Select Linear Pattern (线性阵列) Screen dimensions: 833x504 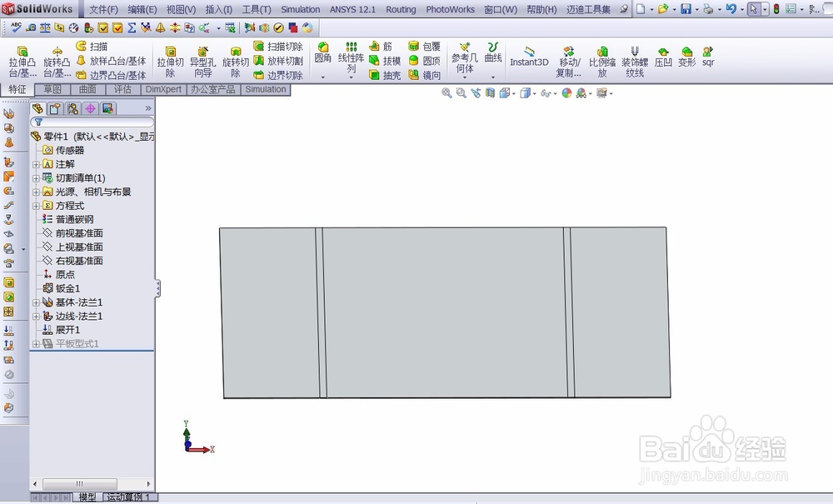[x=351, y=57]
